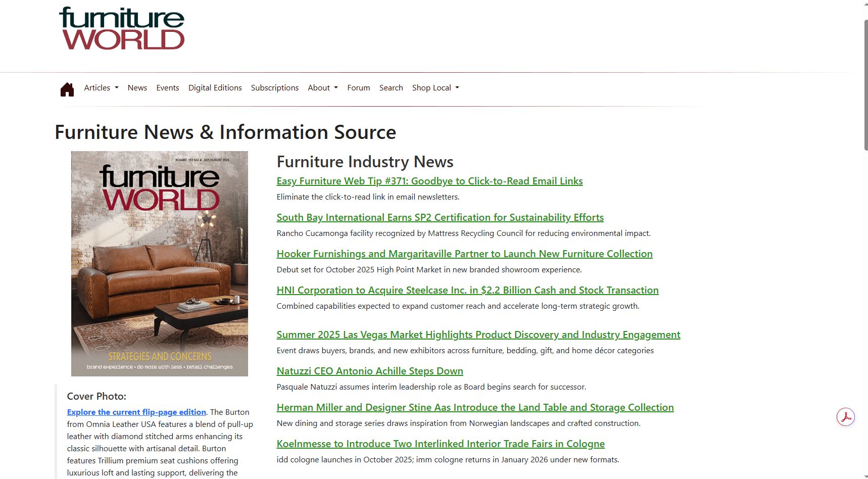Open the Search page
Viewport: 868px width, 479px height.
coord(391,87)
